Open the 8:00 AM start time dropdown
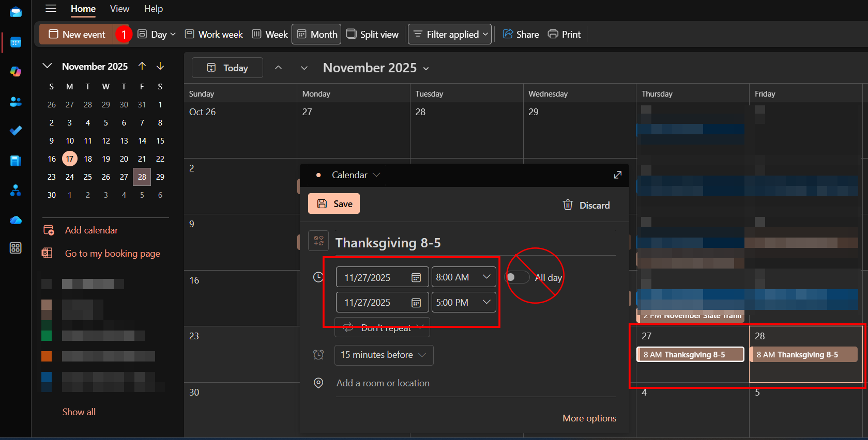Image resolution: width=868 pixels, height=440 pixels. click(464, 277)
